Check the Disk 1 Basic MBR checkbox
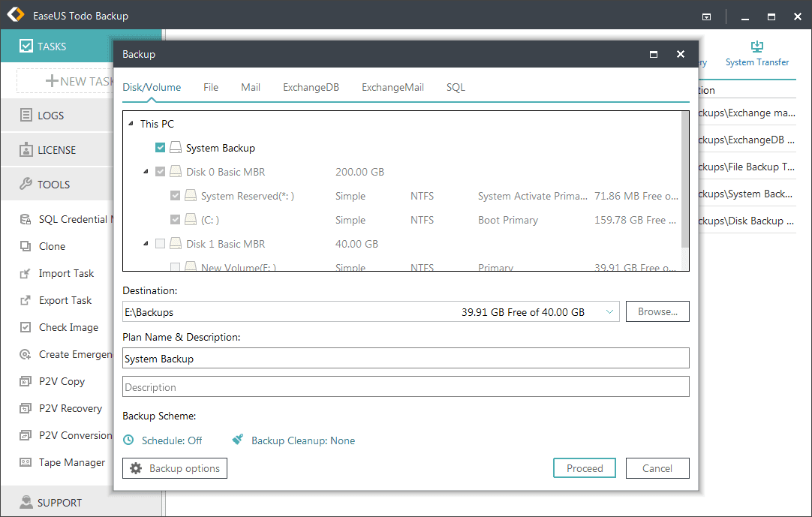 tap(160, 244)
